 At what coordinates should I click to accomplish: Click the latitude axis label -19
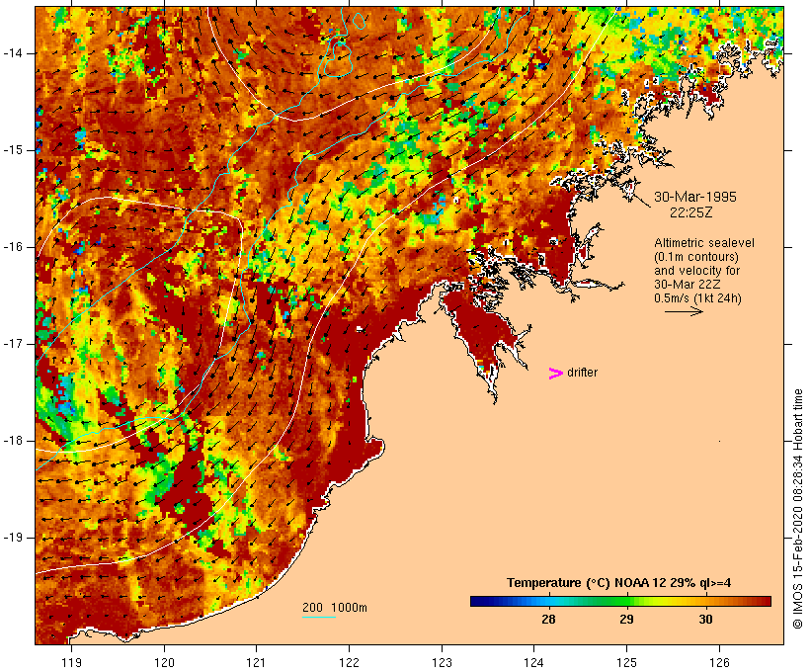(x=13, y=538)
